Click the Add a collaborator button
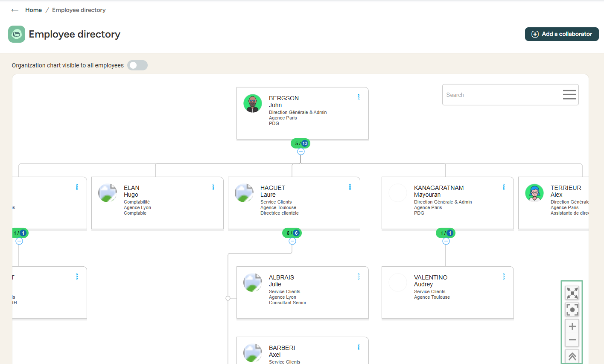604x364 pixels. tap(562, 34)
